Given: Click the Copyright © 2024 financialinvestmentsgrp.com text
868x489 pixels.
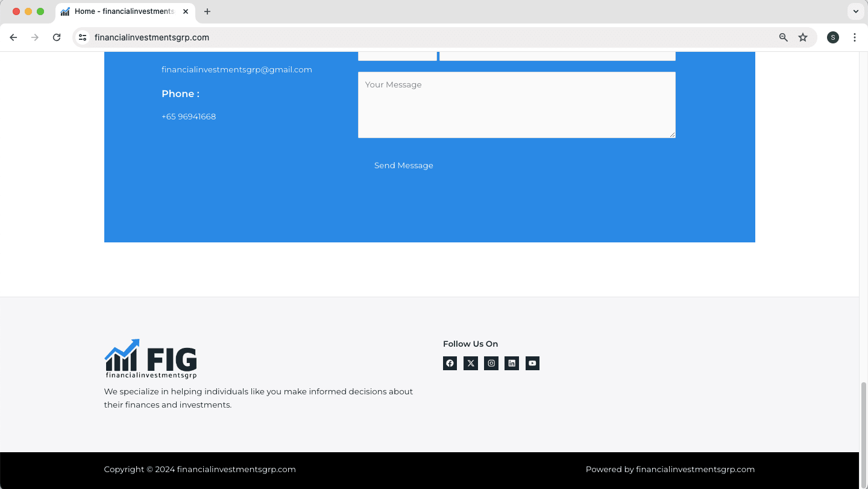Looking at the screenshot, I should [x=200, y=469].
